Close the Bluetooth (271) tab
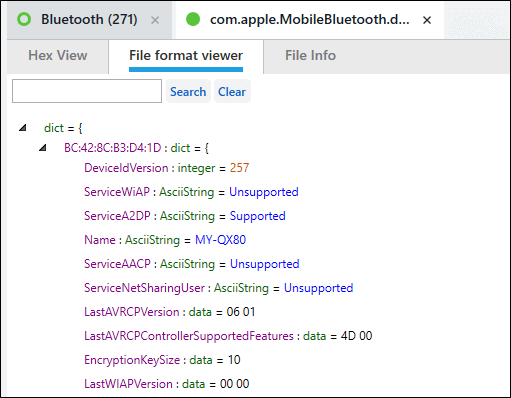This screenshot has width=511, height=398. [155, 20]
